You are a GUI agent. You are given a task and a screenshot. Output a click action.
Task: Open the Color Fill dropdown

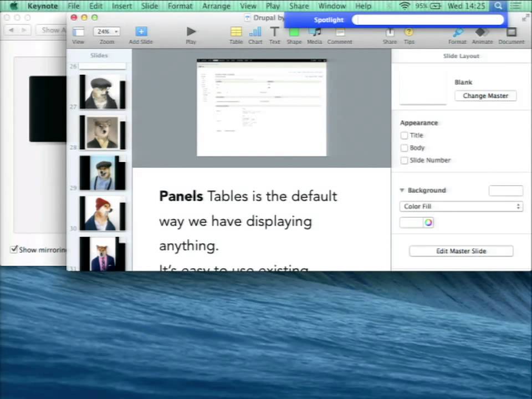(x=461, y=206)
